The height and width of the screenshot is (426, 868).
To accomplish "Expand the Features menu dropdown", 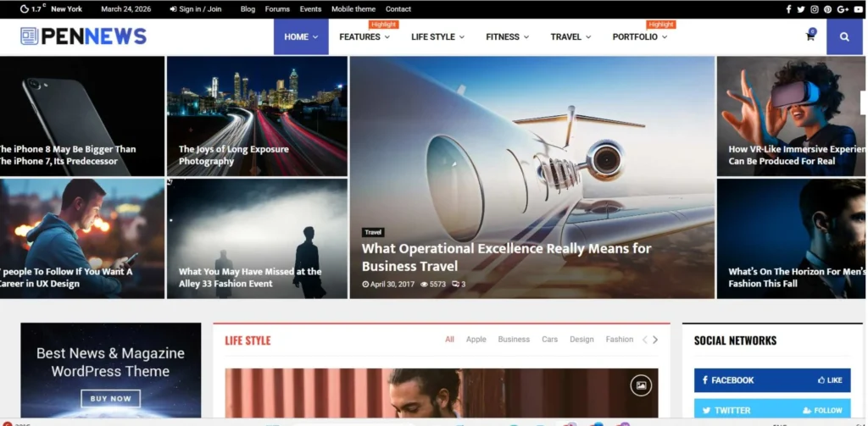I will [x=364, y=37].
